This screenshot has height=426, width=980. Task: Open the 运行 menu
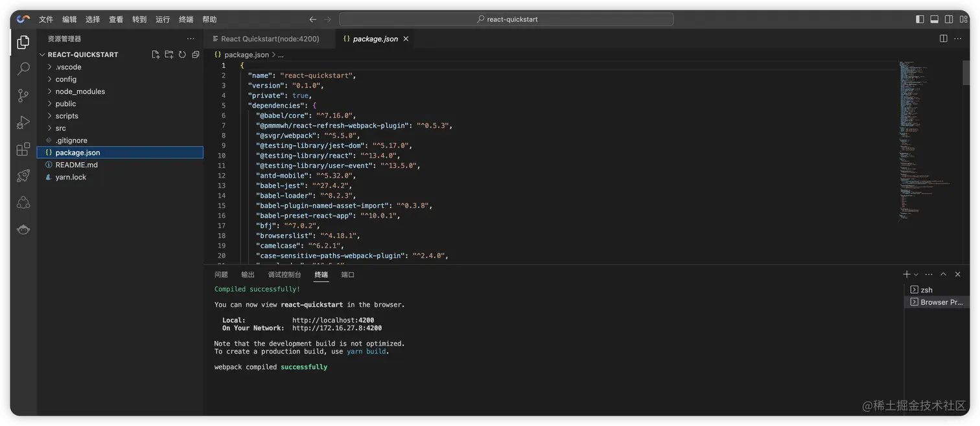[x=163, y=19]
